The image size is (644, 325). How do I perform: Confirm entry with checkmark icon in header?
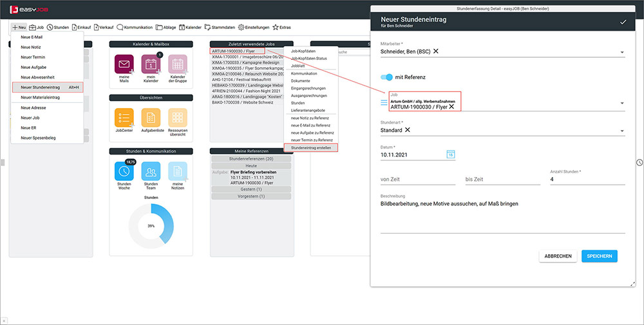[x=623, y=22]
